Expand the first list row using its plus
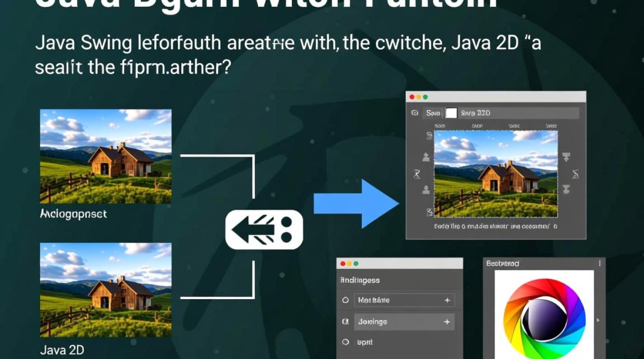The width and height of the screenshot is (644, 359). coord(447,300)
